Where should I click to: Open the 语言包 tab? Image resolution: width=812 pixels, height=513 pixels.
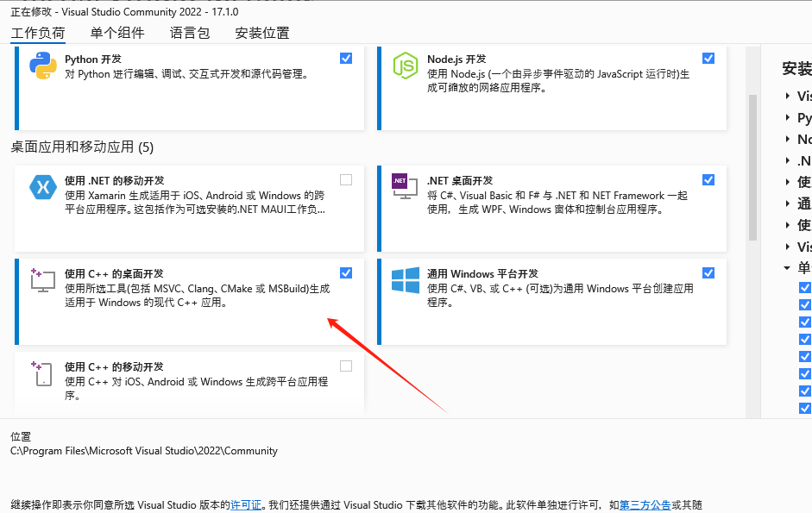click(x=190, y=33)
